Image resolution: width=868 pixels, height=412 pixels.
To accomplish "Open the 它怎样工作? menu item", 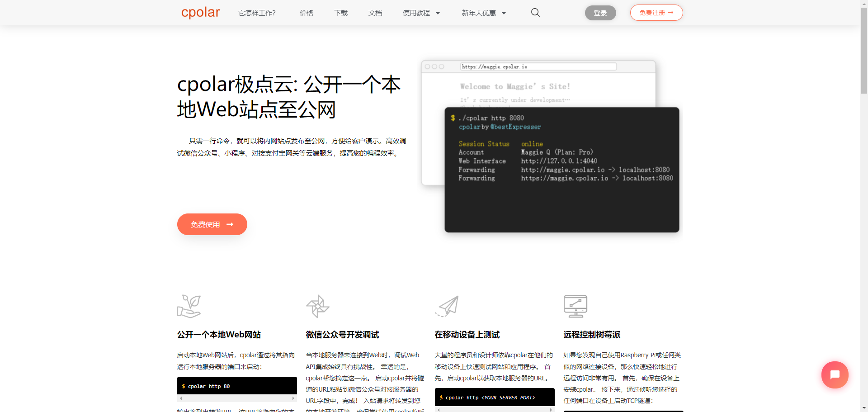I will click(257, 13).
